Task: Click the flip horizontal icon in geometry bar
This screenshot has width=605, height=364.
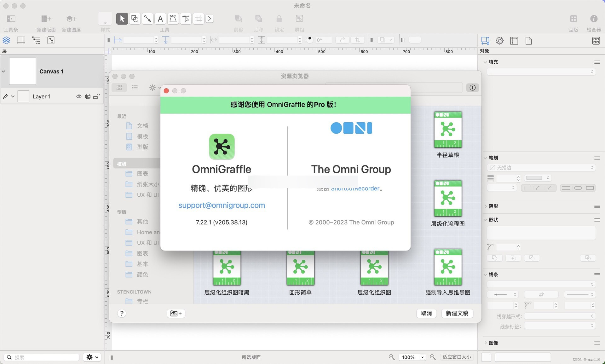Action: [x=342, y=40]
